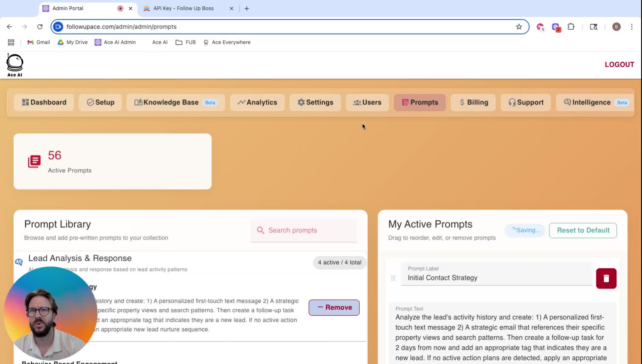Click Reset to Default button
The height and width of the screenshot is (364, 642).
(583, 230)
